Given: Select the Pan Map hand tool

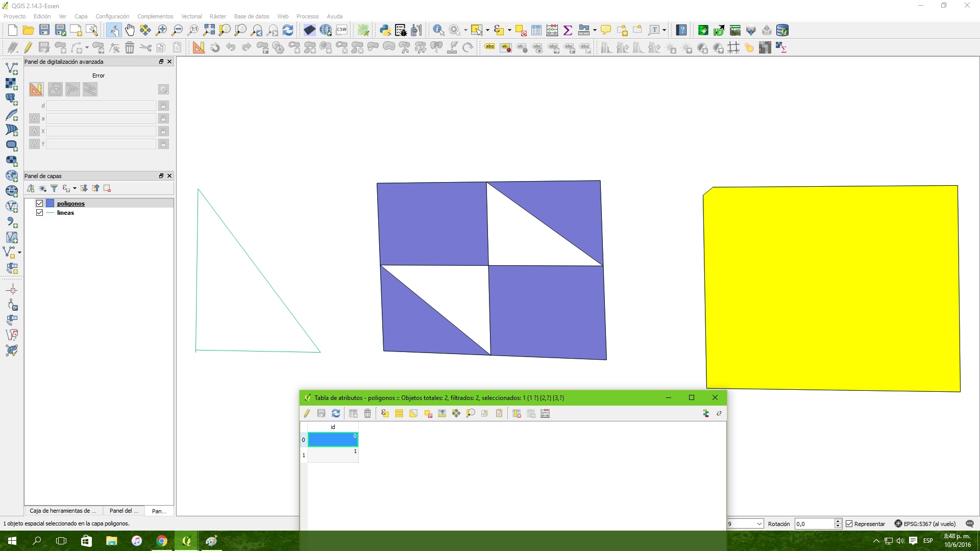Looking at the screenshot, I should click(x=130, y=30).
